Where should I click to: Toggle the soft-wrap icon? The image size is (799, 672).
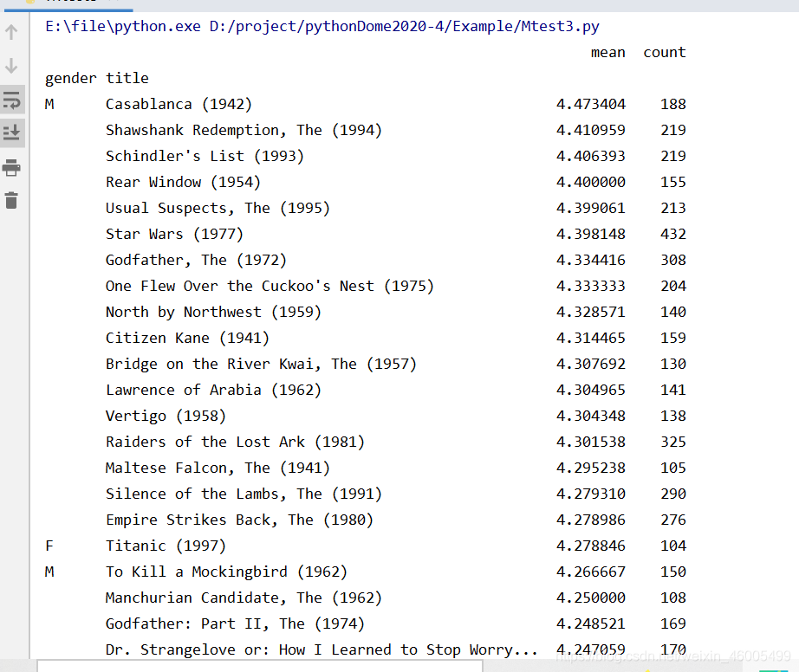tap(11, 100)
